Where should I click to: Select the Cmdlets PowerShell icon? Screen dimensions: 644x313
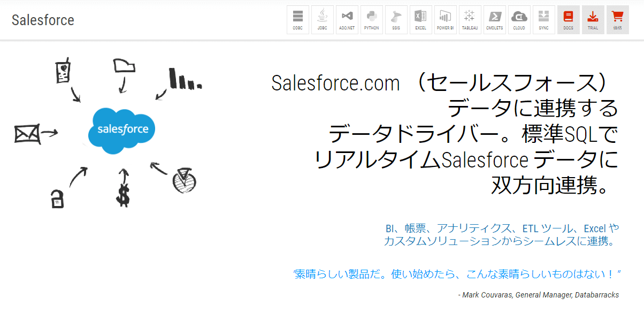(x=494, y=20)
